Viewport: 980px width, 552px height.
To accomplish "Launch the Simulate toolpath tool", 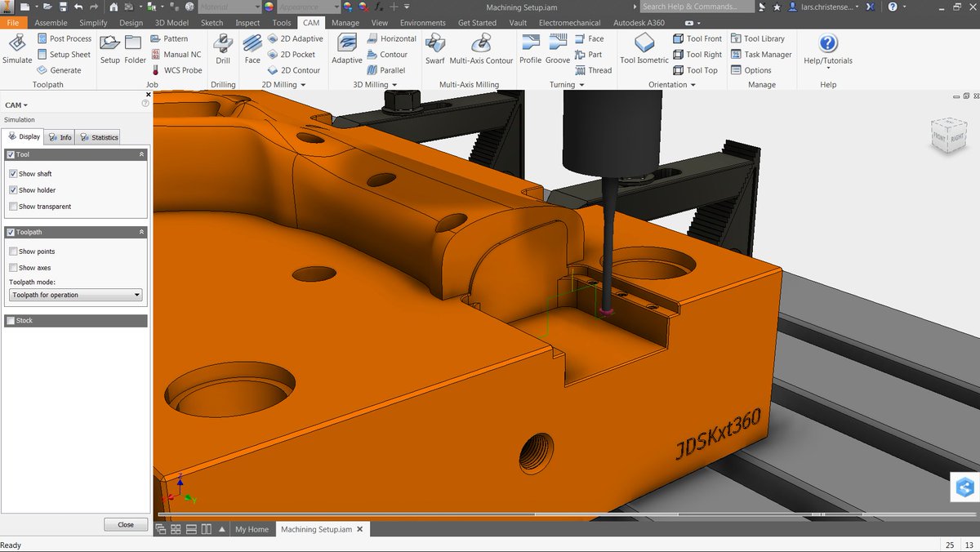I will tap(17, 49).
